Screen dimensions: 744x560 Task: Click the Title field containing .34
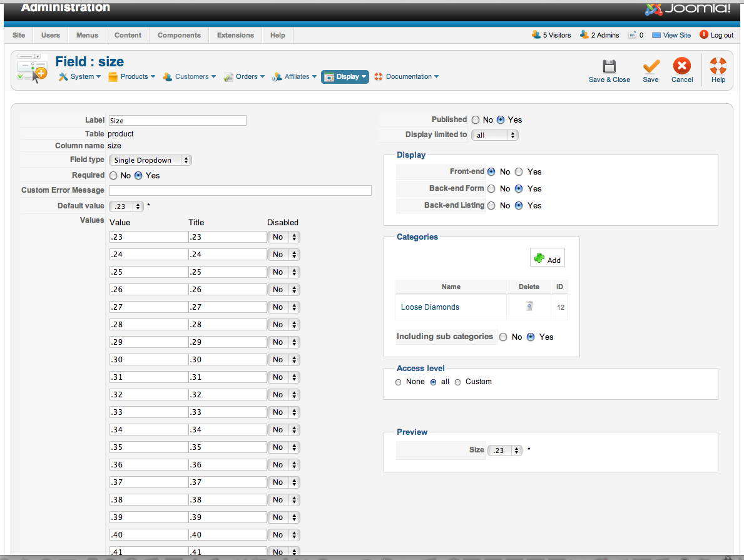pos(227,429)
